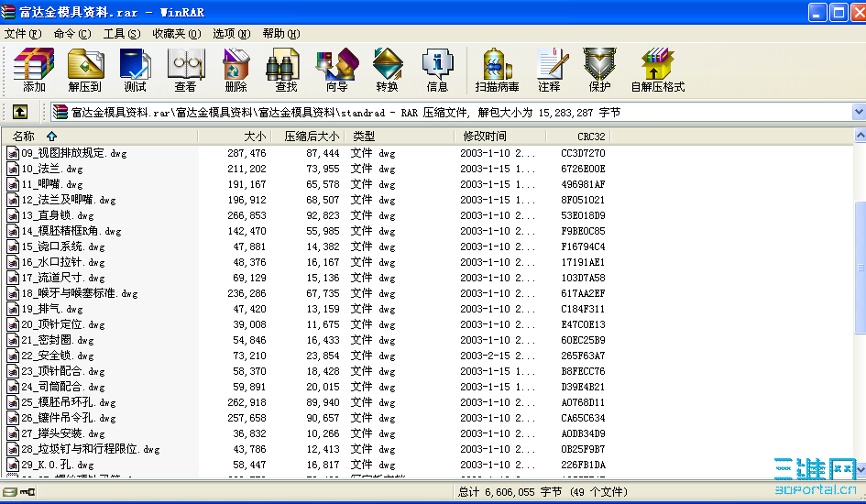The image size is (866, 504).
Task: Select file 12_法兰及唧嘴.dwg
Action: 69,200
